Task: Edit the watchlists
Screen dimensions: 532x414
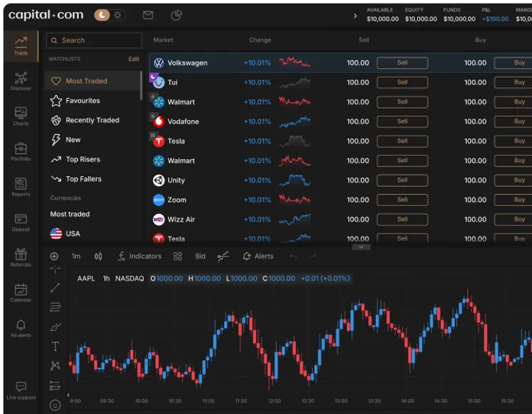Action: [x=133, y=59]
